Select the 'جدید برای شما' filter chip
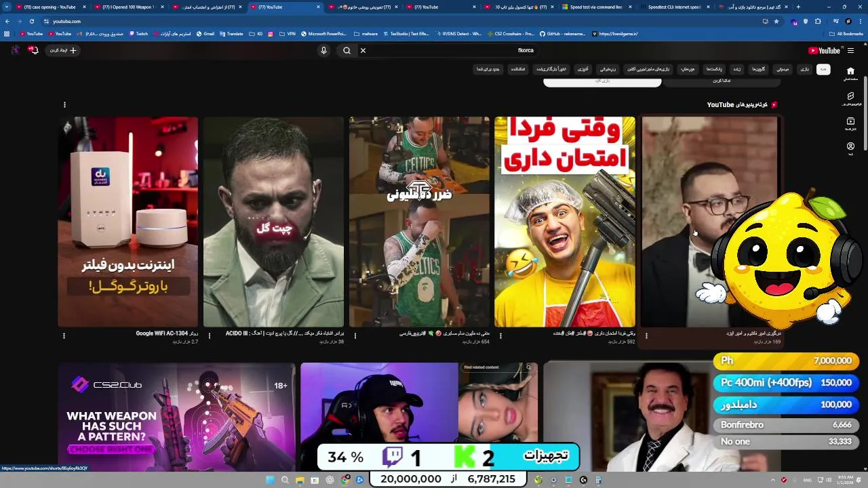This screenshot has height=488, width=868. tap(488, 69)
